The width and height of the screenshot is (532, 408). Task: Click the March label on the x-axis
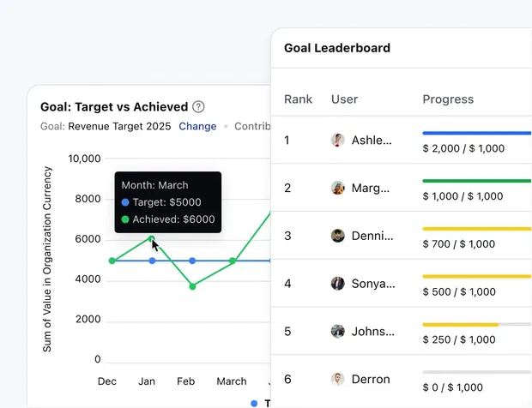[x=232, y=381]
